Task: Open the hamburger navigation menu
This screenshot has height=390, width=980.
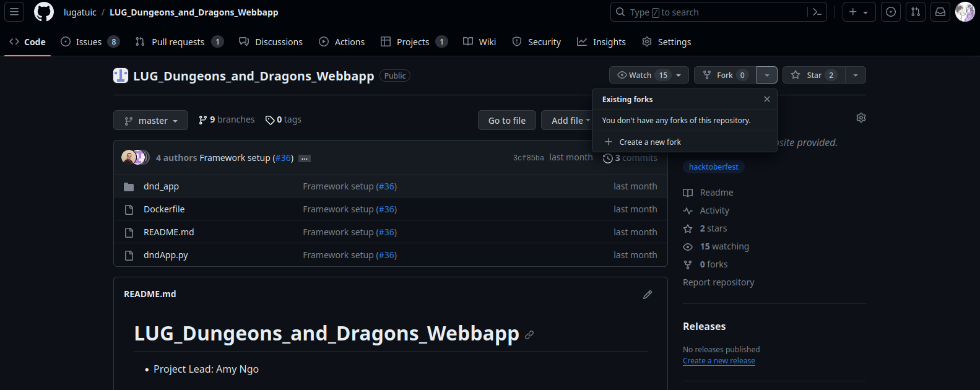Action: (x=14, y=12)
